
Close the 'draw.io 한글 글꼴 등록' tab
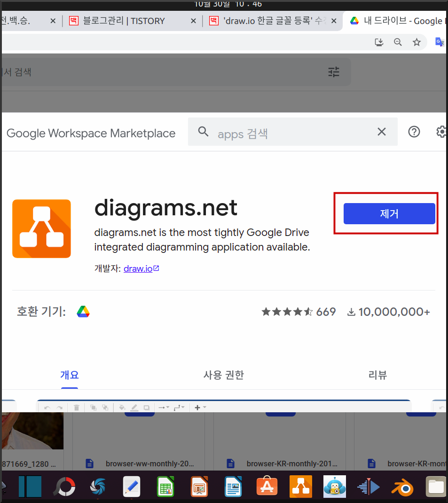(x=334, y=21)
